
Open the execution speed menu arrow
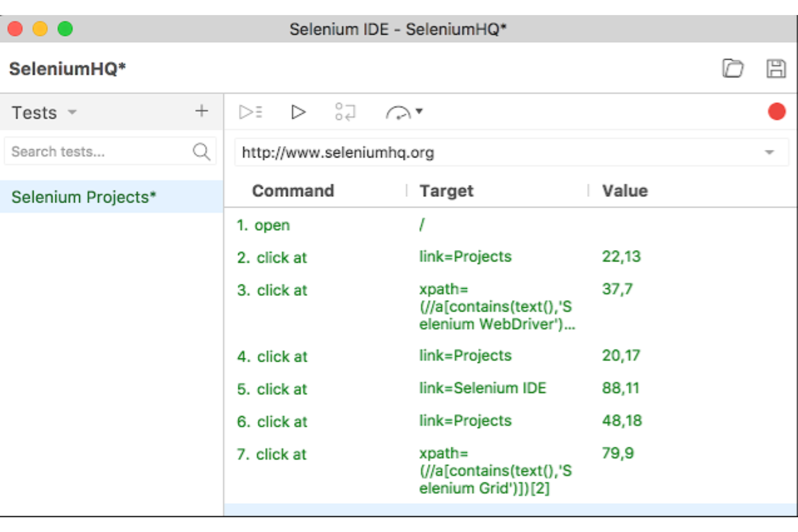pos(421,112)
